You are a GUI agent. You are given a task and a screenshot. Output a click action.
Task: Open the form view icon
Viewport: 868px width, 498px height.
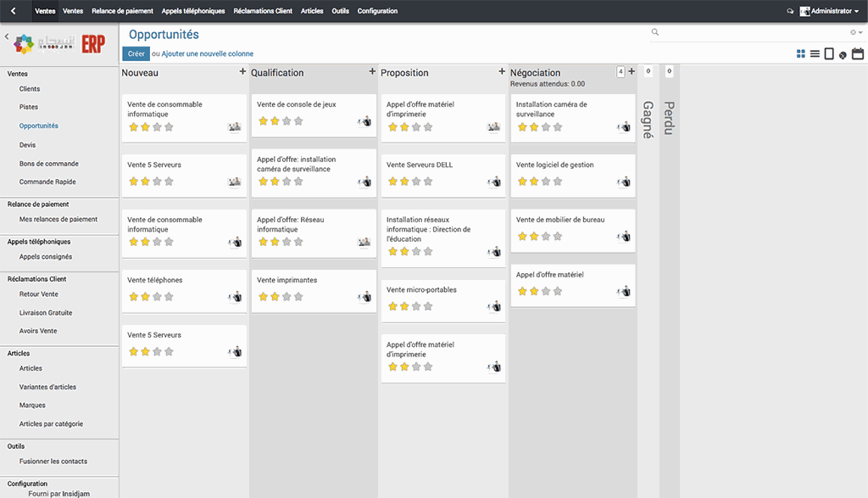coord(829,54)
